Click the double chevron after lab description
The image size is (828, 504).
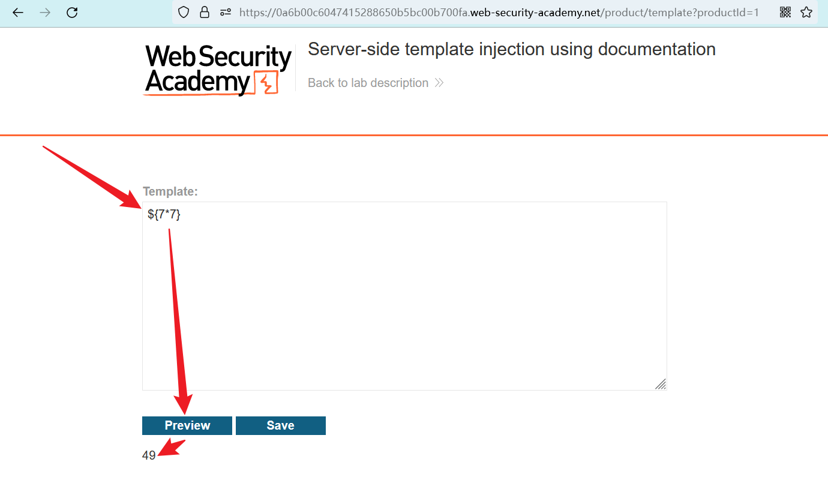click(439, 83)
